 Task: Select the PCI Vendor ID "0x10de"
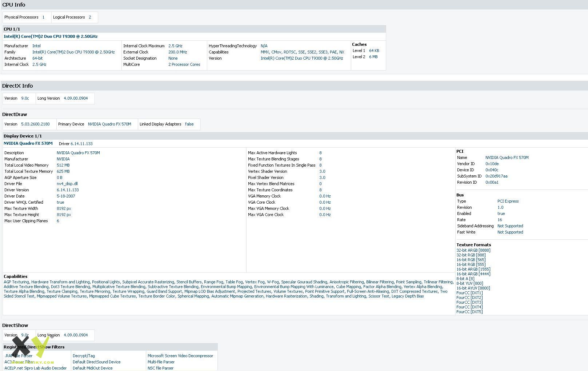pyautogui.click(x=492, y=164)
